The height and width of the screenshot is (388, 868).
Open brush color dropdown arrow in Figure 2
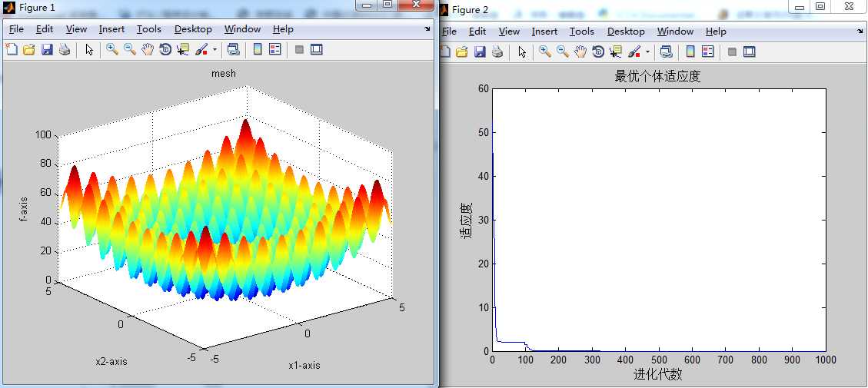click(647, 52)
